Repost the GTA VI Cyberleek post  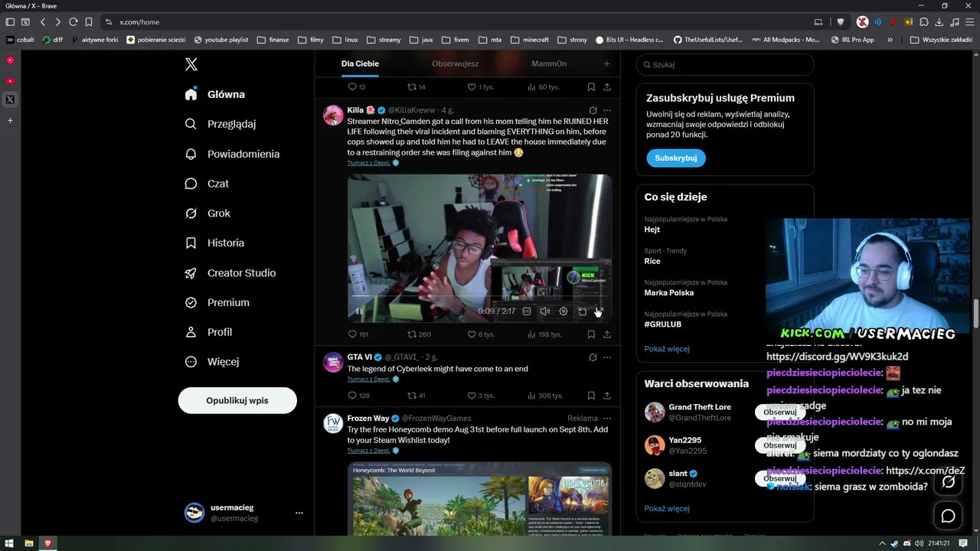[x=416, y=396]
